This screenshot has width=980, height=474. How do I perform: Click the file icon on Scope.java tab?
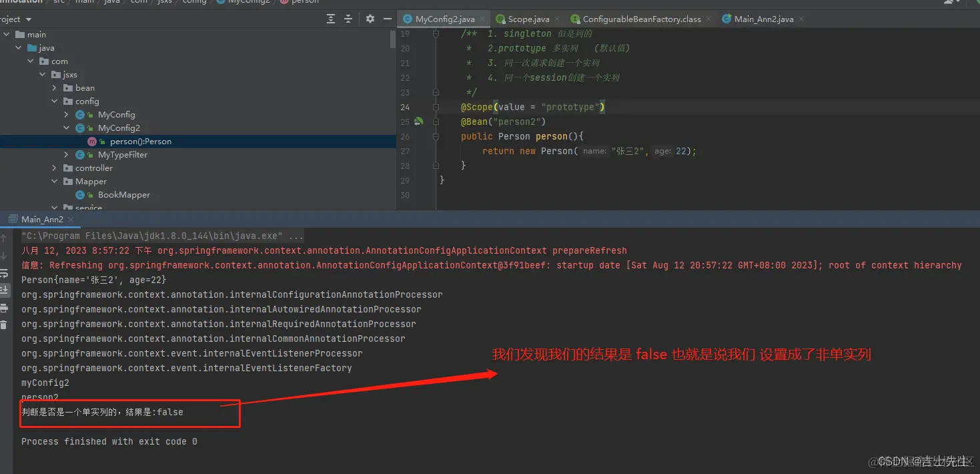click(500, 19)
